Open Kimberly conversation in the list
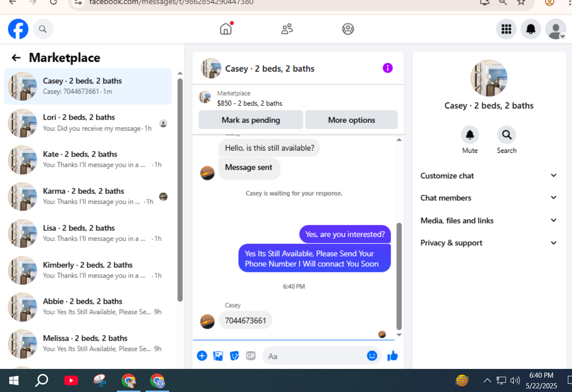 [88, 271]
